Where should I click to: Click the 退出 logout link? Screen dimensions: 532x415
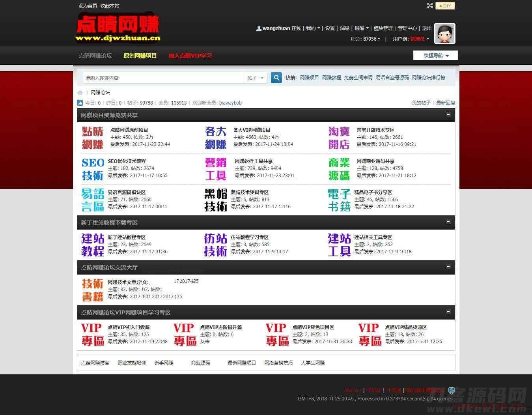point(427,28)
